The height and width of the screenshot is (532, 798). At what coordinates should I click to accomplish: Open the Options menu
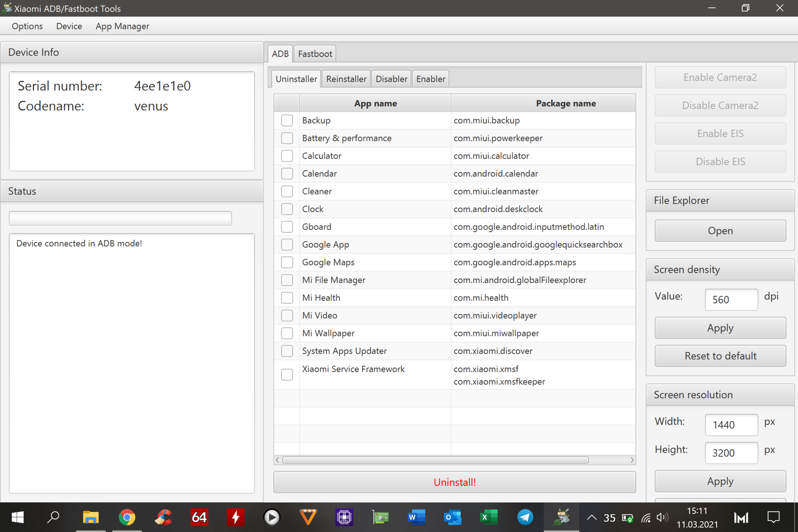click(27, 26)
